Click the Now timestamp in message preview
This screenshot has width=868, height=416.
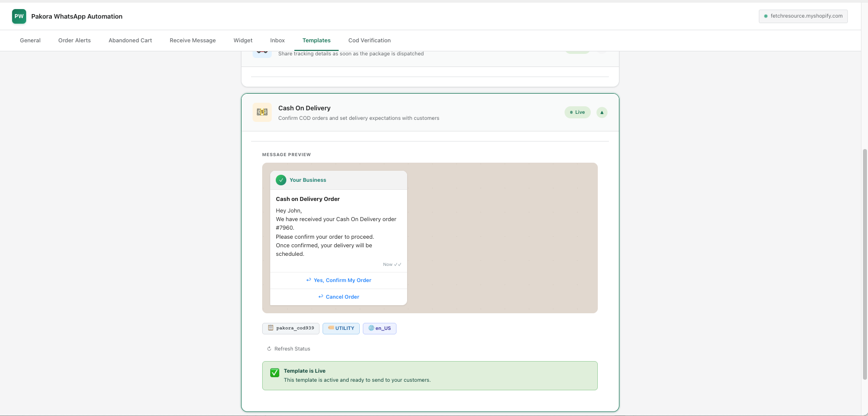(x=387, y=264)
